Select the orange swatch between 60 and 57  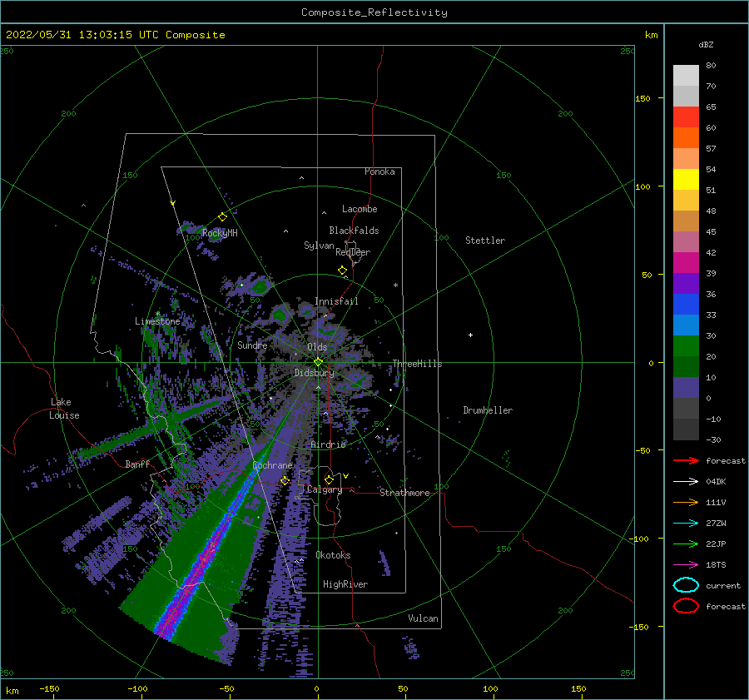[x=686, y=138]
